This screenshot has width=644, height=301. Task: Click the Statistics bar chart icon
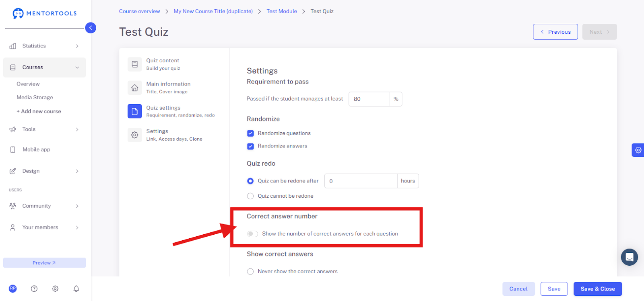(13, 46)
